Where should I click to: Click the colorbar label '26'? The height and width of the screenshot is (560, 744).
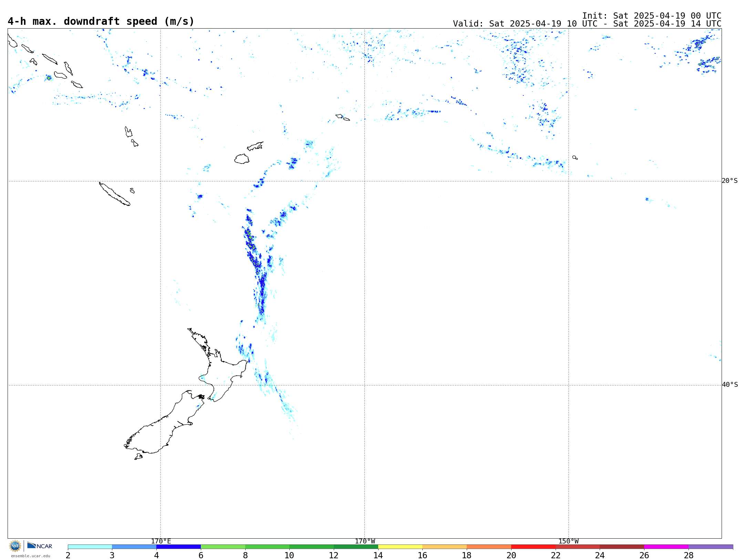pos(644,555)
